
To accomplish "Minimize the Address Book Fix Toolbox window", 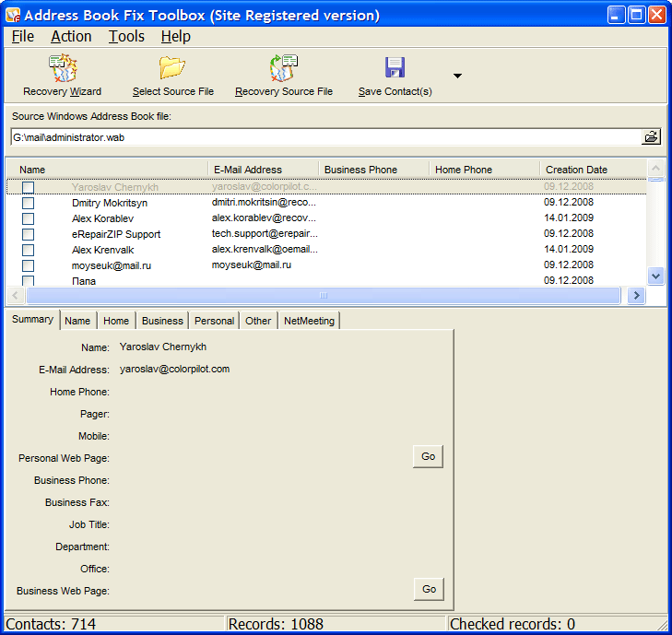I will [x=616, y=15].
